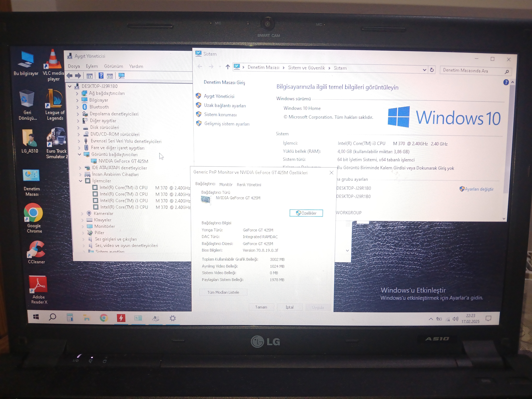Open Uzak bağlantı ayarları link
Viewport: 532px width, 399px height.
tap(225, 106)
